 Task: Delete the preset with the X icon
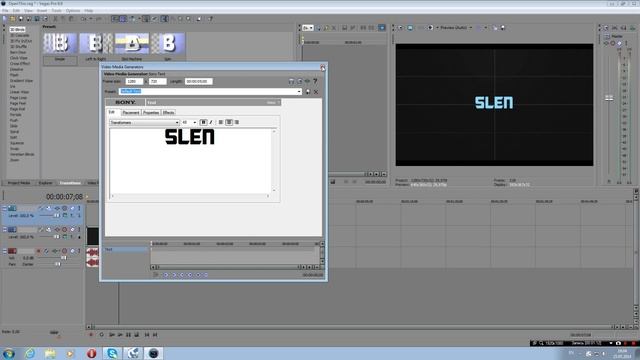point(316,92)
